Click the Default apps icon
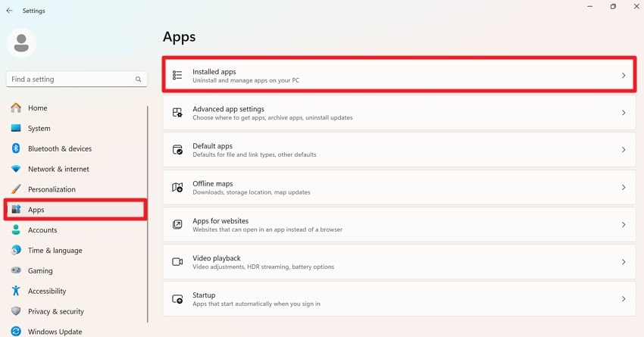This screenshot has width=644, height=337. [x=177, y=150]
